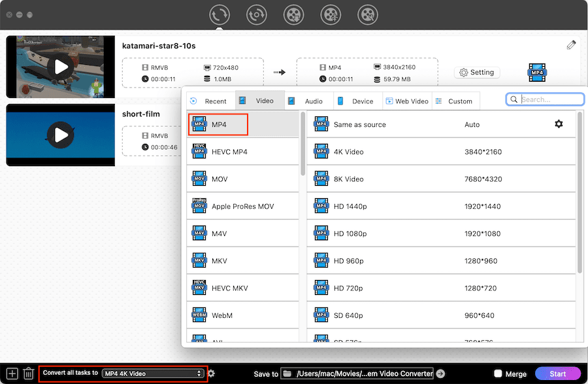Select M4V format
The width and height of the screenshot is (588, 384).
click(242, 234)
